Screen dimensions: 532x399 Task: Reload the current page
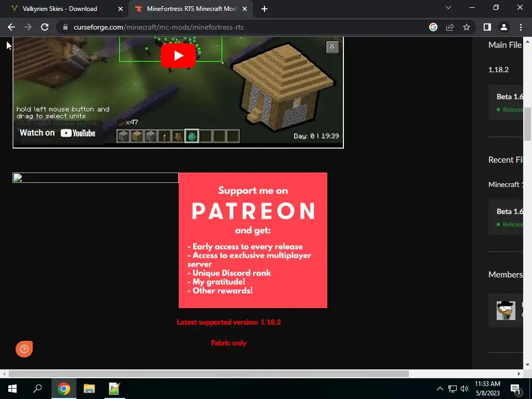[45, 27]
